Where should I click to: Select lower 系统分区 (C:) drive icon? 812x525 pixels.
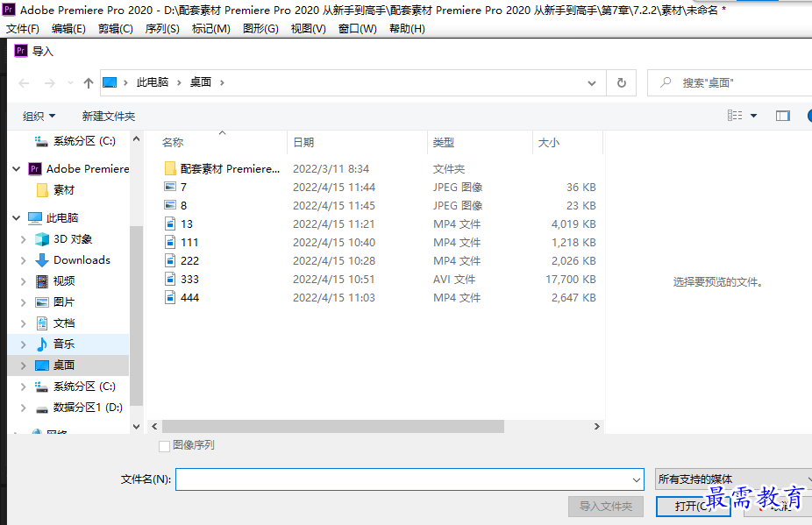[41, 387]
